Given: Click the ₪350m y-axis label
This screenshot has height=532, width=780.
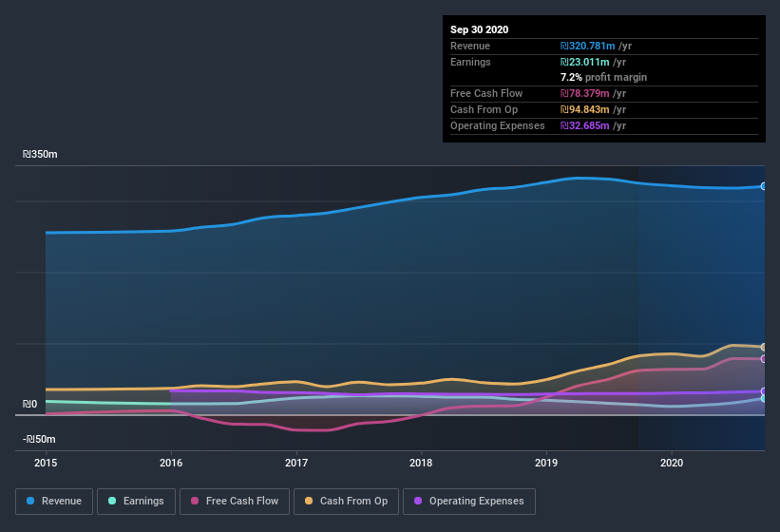Looking at the screenshot, I should (x=41, y=154).
